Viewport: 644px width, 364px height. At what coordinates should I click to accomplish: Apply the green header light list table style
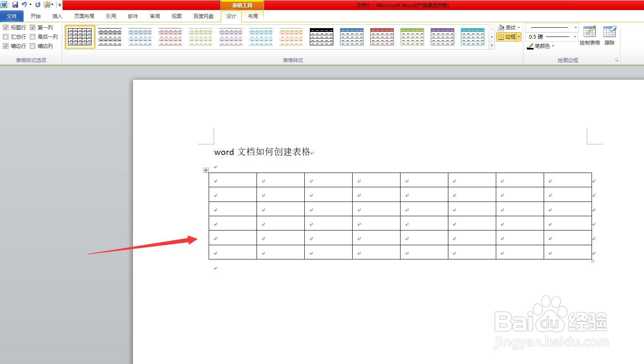[412, 37]
